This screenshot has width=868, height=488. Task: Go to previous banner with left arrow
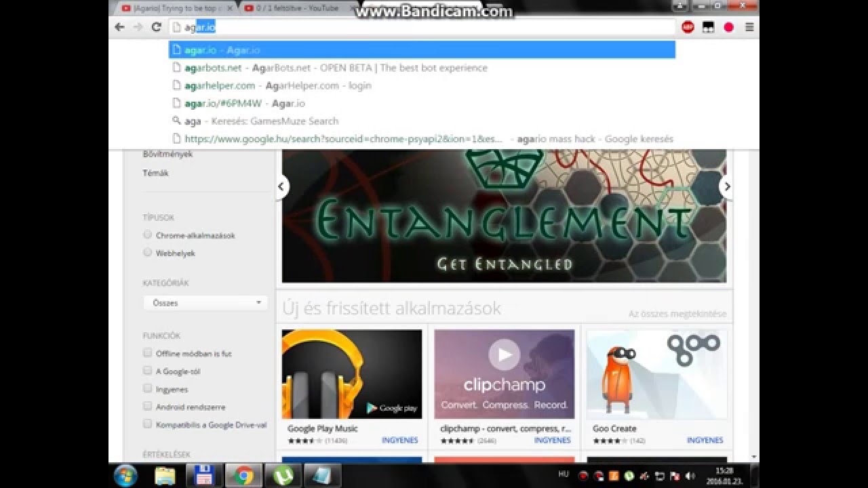tap(281, 186)
